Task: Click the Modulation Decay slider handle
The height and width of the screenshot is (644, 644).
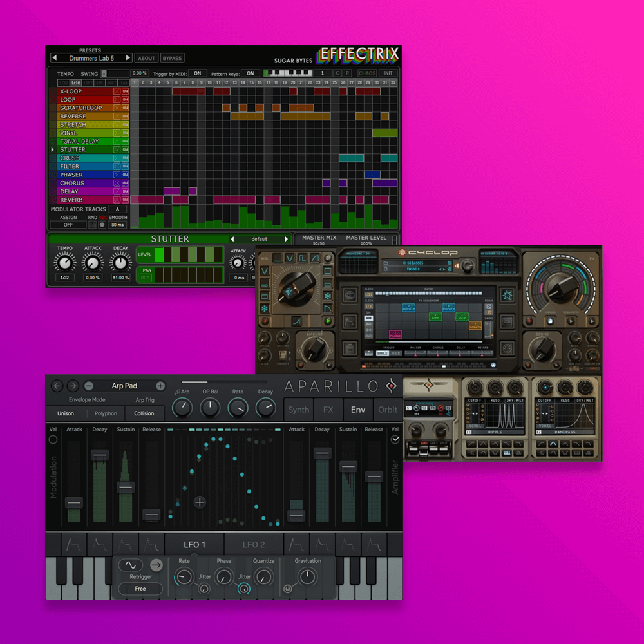Action: point(100,455)
